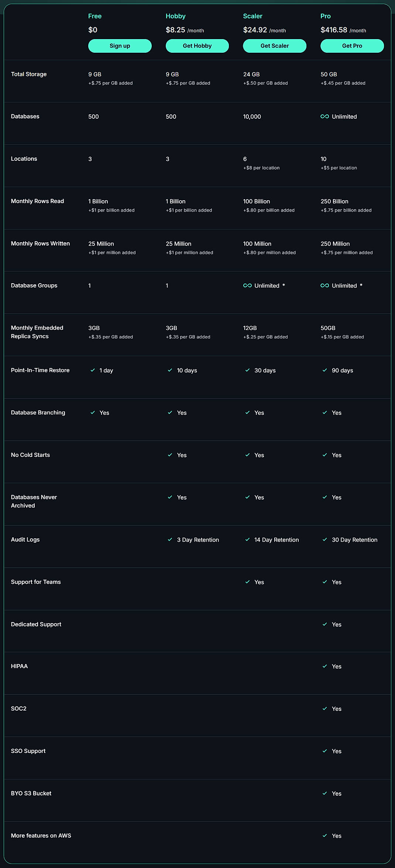
Task: Click the checkmark beside Scaler Support for Teams
Action: click(x=247, y=582)
